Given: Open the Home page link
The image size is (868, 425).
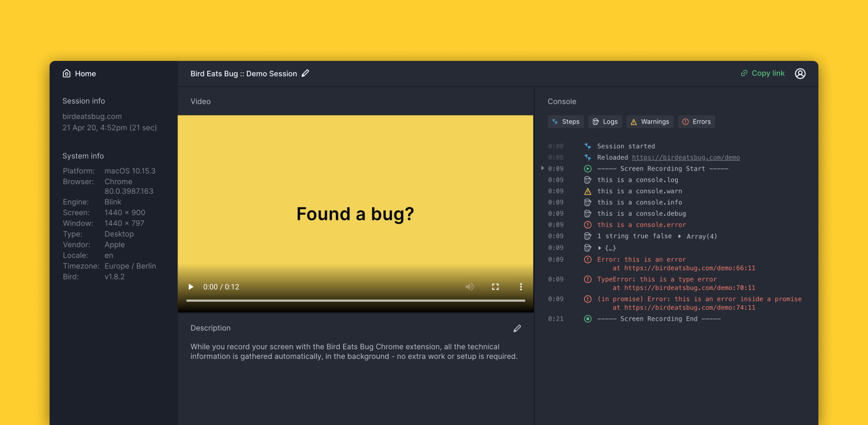Looking at the screenshot, I should [79, 74].
